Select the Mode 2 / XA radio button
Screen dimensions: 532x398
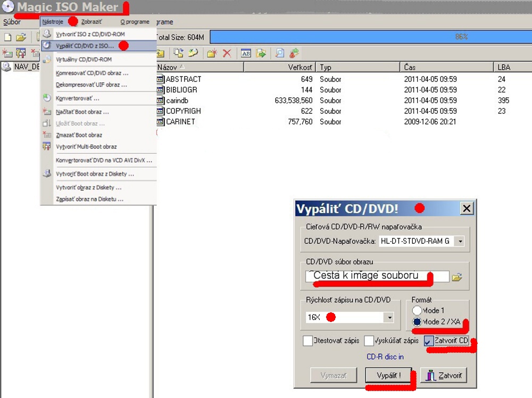417,322
